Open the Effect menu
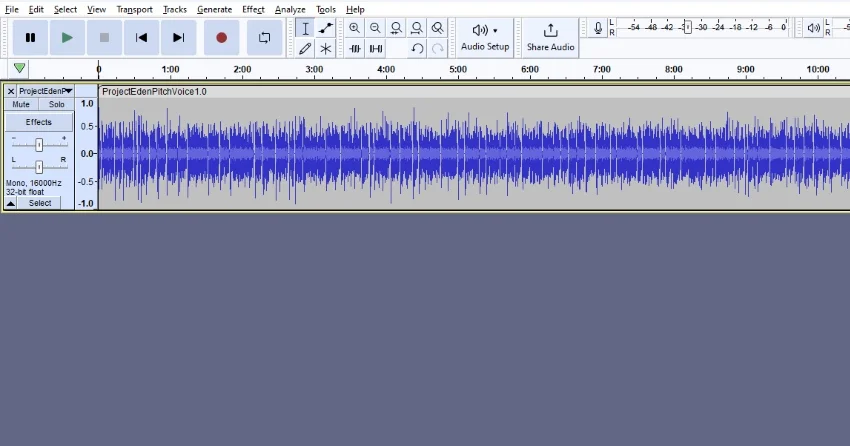Image resolution: width=850 pixels, height=446 pixels. (253, 9)
